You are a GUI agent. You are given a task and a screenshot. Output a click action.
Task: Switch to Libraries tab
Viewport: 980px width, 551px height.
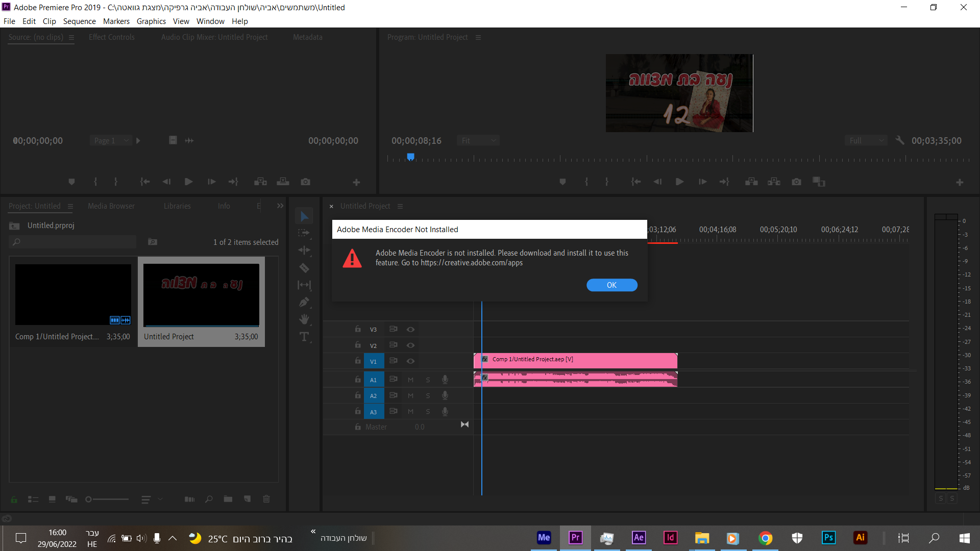pos(177,206)
